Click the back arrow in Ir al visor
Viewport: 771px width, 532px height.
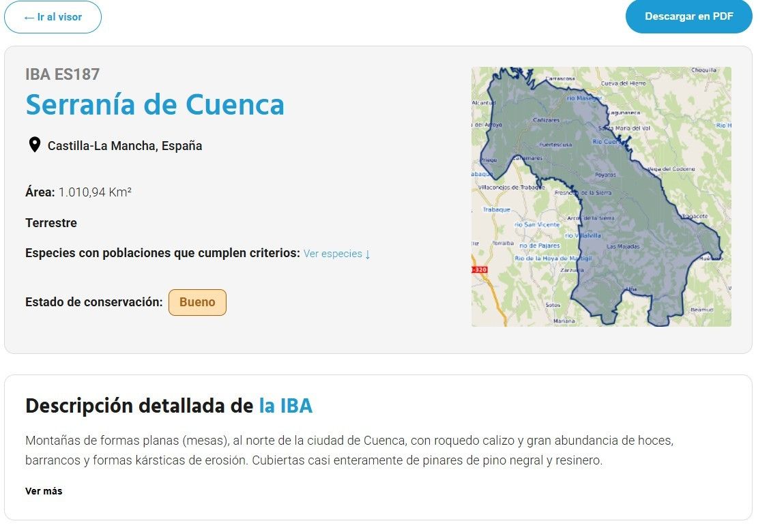29,17
